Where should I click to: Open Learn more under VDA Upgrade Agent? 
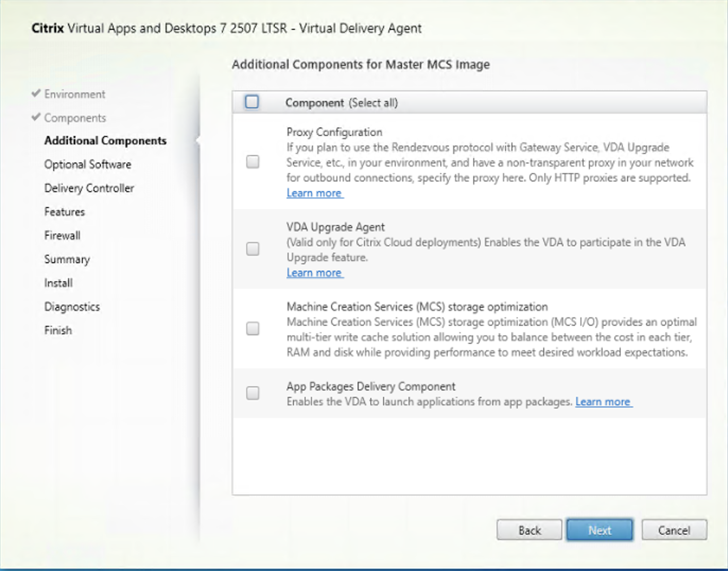(x=314, y=272)
